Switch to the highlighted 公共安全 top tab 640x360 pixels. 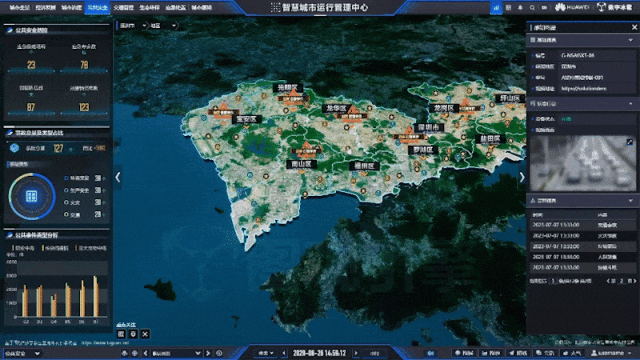[x=98, y=8]
